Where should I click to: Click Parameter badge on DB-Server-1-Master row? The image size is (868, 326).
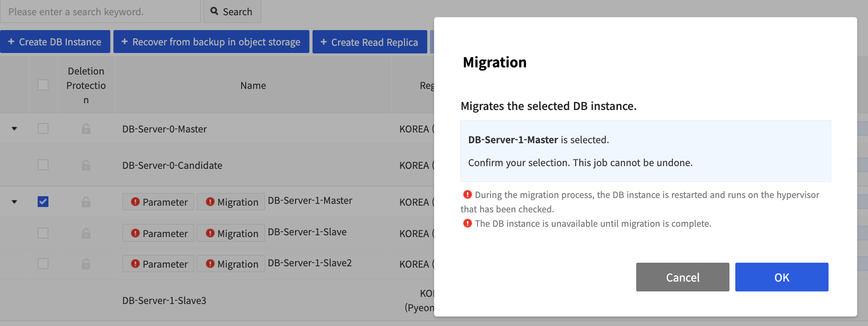158,202
